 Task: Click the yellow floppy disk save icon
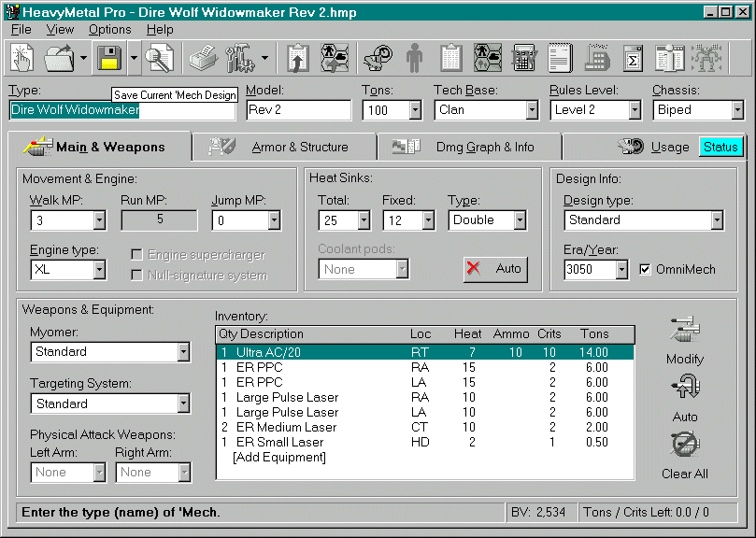(109, 58)
